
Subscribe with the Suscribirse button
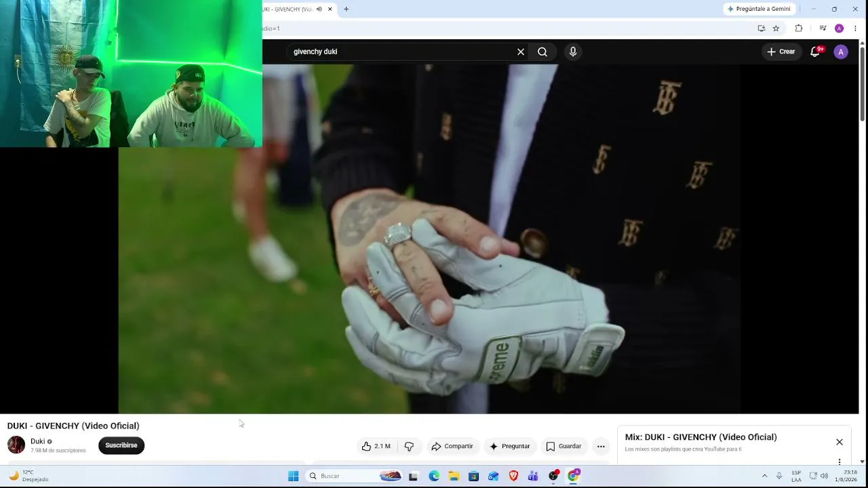[x=121, y=445]
